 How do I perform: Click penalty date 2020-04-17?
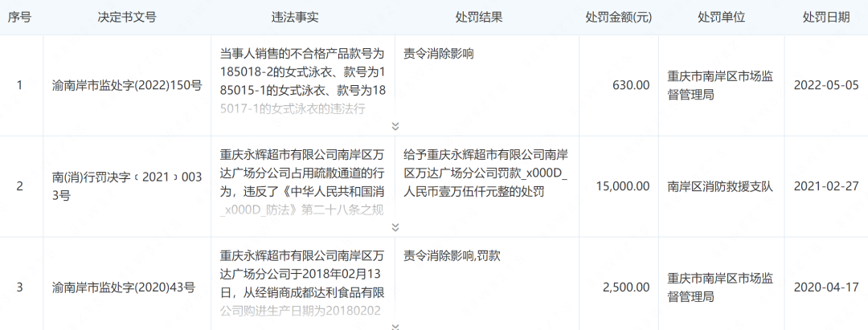826,287
